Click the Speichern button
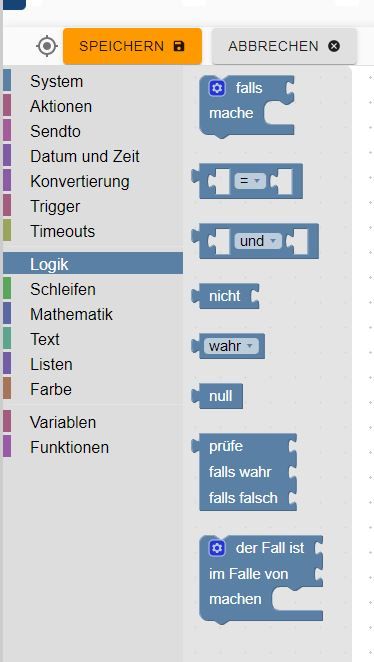The image size is (374, 662). pyautogui.click(x=132, y=46)
